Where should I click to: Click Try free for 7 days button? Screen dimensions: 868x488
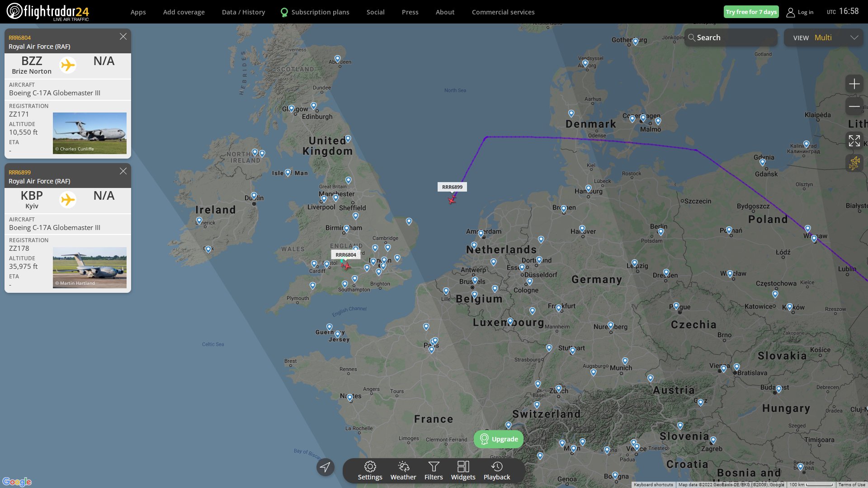[751, 12]
